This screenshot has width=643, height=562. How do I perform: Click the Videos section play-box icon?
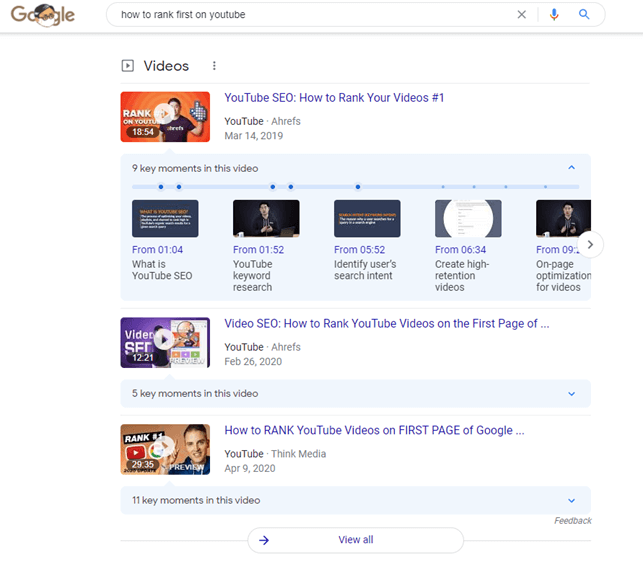click(128, 66)
